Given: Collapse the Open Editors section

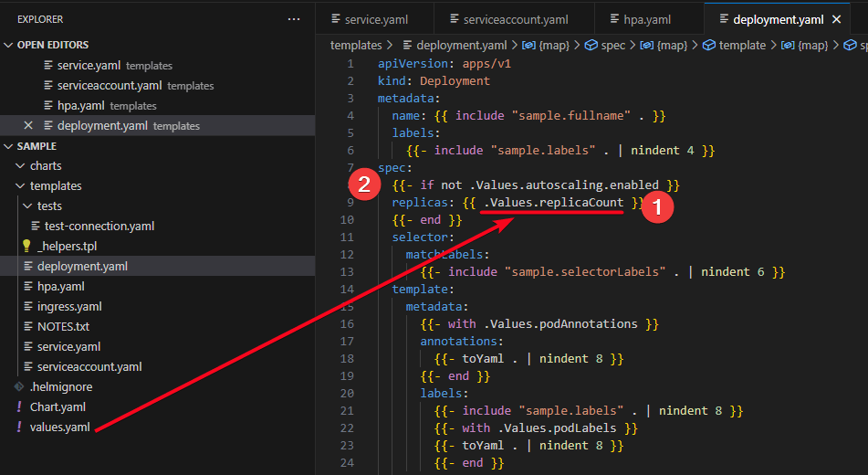Looking at the screenshot, I should point(8,45).
